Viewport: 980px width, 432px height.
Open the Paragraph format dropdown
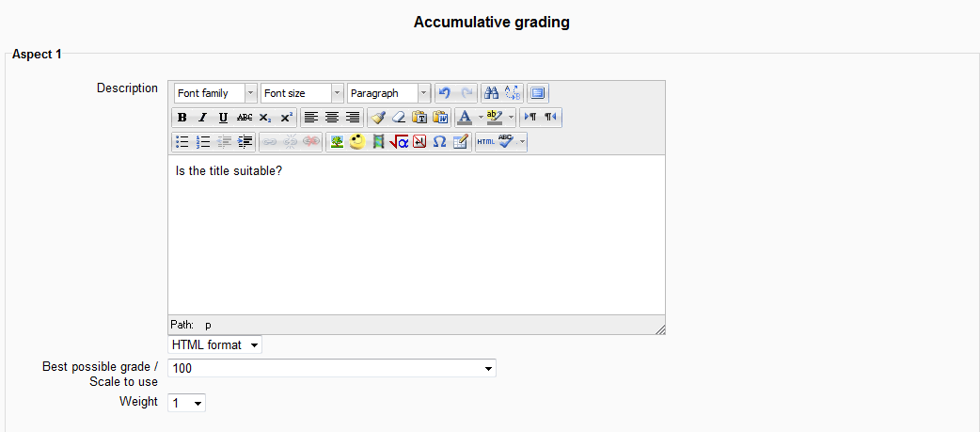coord(388,93)
